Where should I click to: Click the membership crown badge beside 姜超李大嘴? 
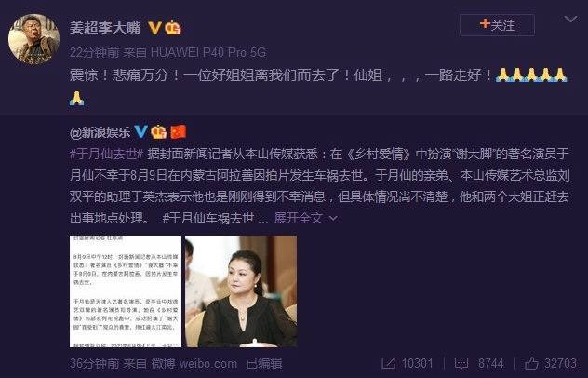tap(172, 28)
